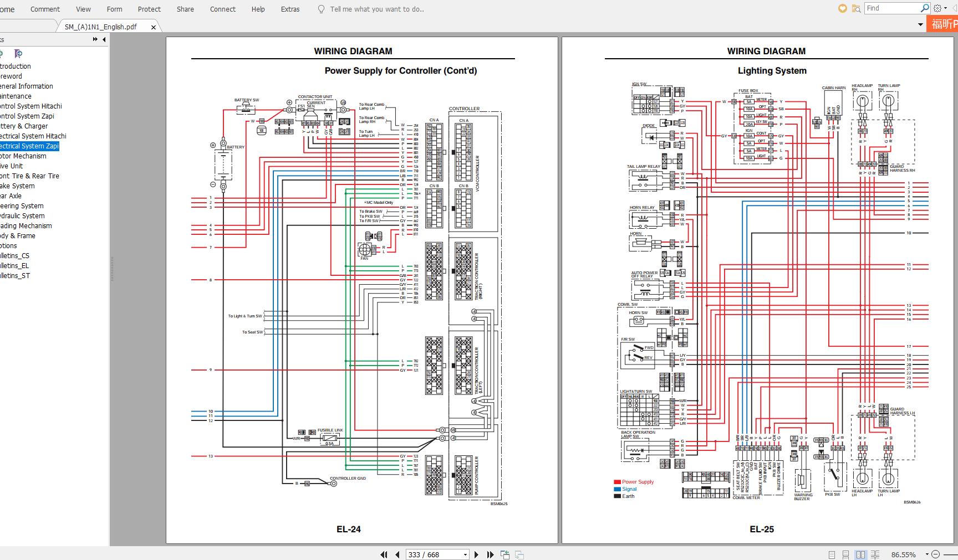Select the Bulletins_EL bookmark
958x560 pixels.
[14, 266]
